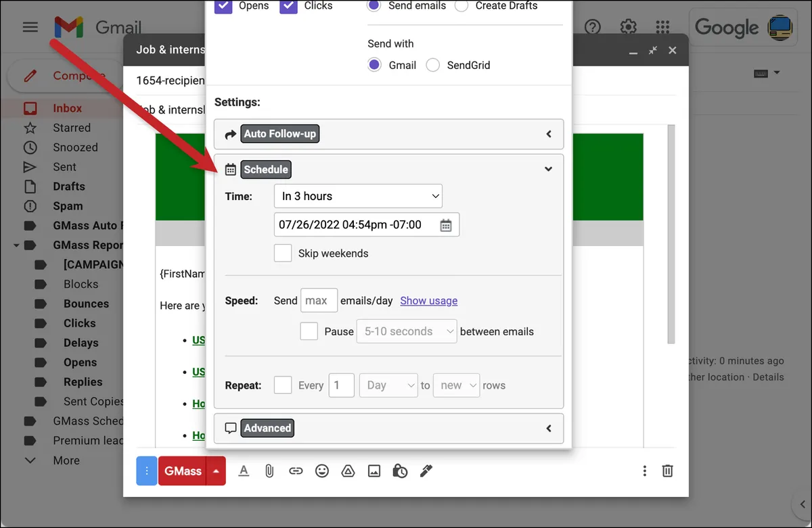Screen dimensions: 812x528
Task: Collapse the GMass Reports label tree
Action: pos(16,245)
